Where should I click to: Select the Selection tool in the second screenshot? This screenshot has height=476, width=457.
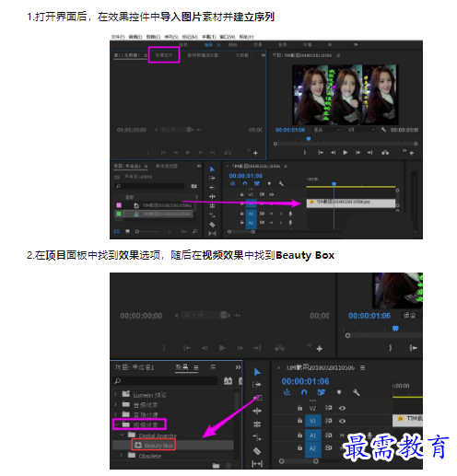[x=257, y=372]
